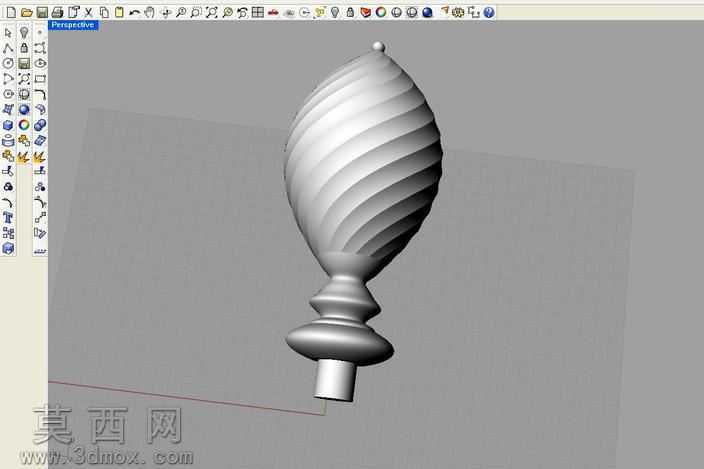Viewport: 704px width, 469px height.
Task: Select the Box solid tool in left toolbar
Action: (x=8, y=125)
